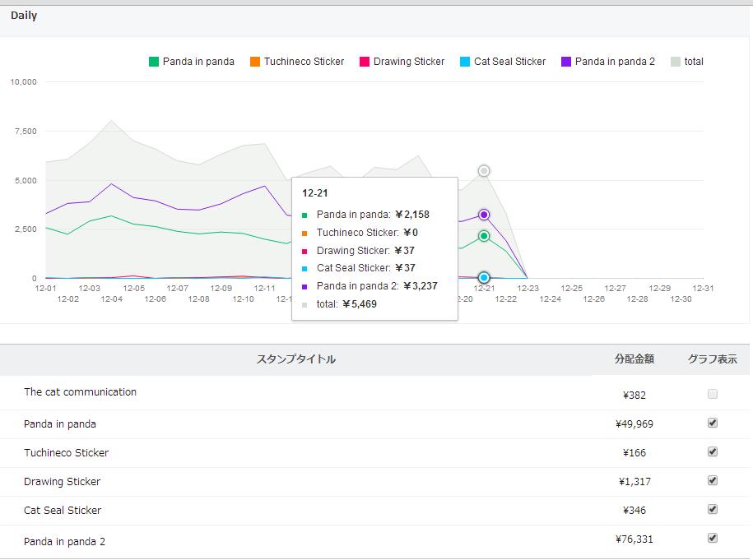Screen dimensions: 753x560
Task: Uncheck Drawing Sticker graph checkbox
Action: 713,480
